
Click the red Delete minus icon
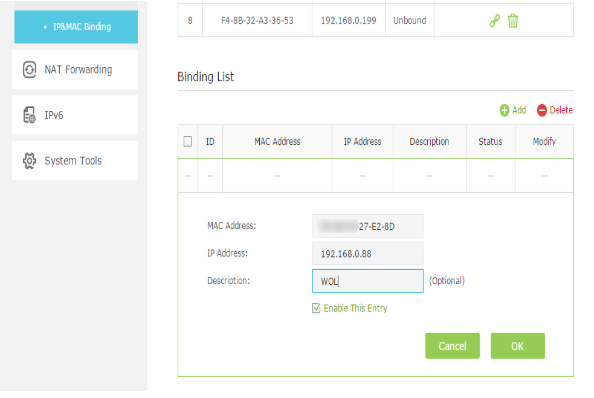542,110
